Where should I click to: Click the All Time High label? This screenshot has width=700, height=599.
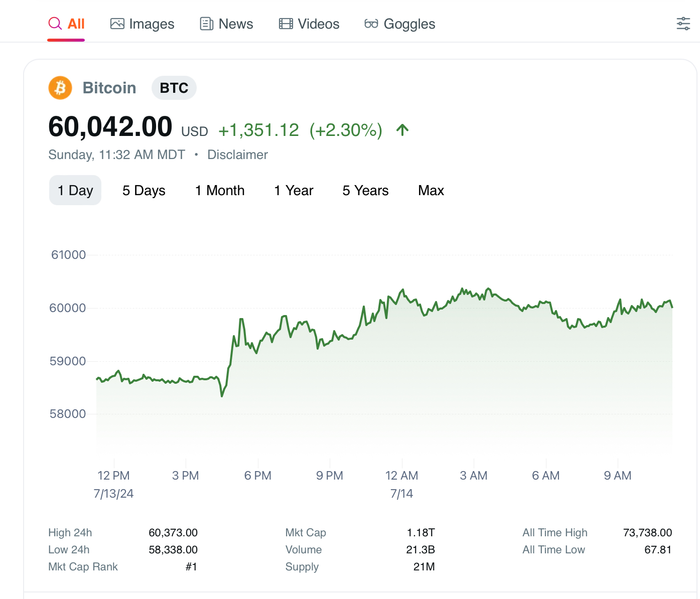555,532
